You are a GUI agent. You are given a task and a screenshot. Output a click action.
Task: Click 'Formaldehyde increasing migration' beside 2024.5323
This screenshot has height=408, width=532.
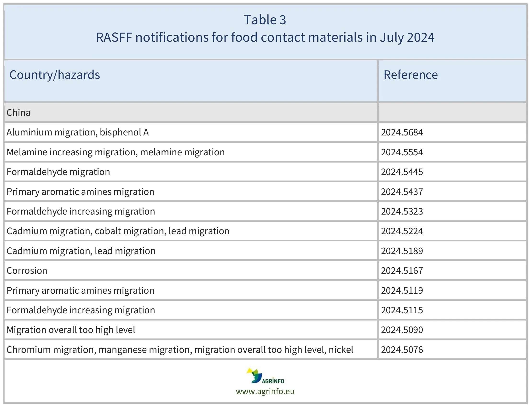(x=191, y=211)
